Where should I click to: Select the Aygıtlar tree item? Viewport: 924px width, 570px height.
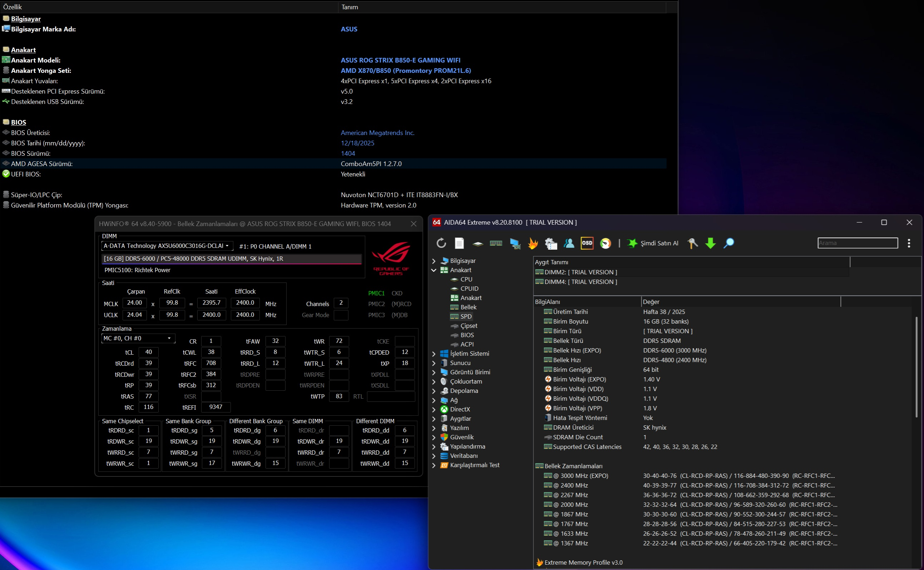pos(460,419)
